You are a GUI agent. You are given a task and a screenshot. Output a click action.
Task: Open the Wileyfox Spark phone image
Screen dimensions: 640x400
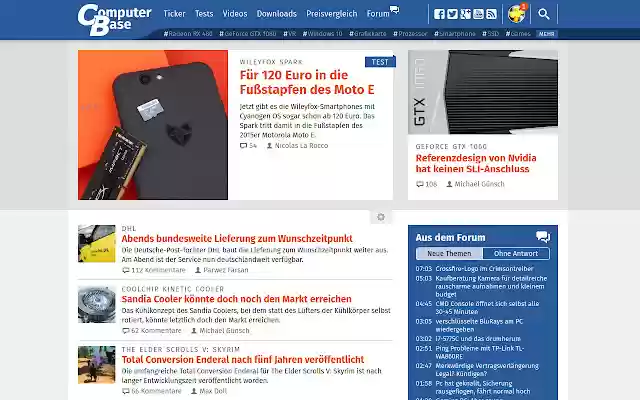153,125
